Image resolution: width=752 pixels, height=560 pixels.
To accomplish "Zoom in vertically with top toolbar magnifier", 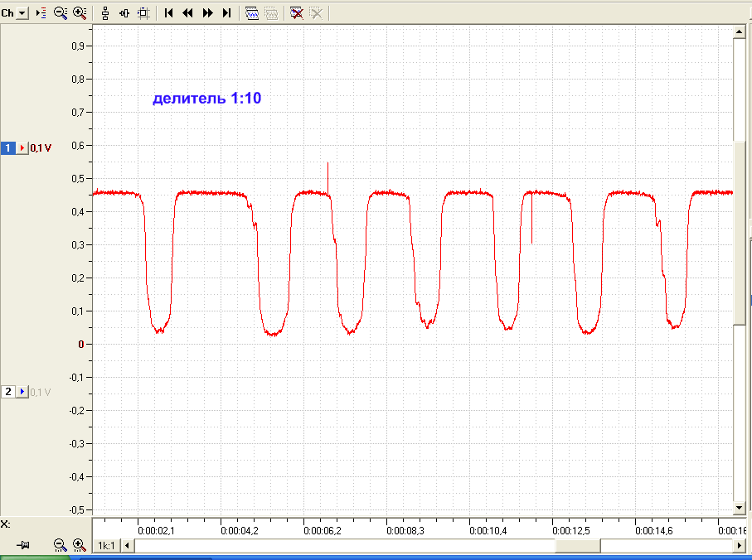I will 80,13.
